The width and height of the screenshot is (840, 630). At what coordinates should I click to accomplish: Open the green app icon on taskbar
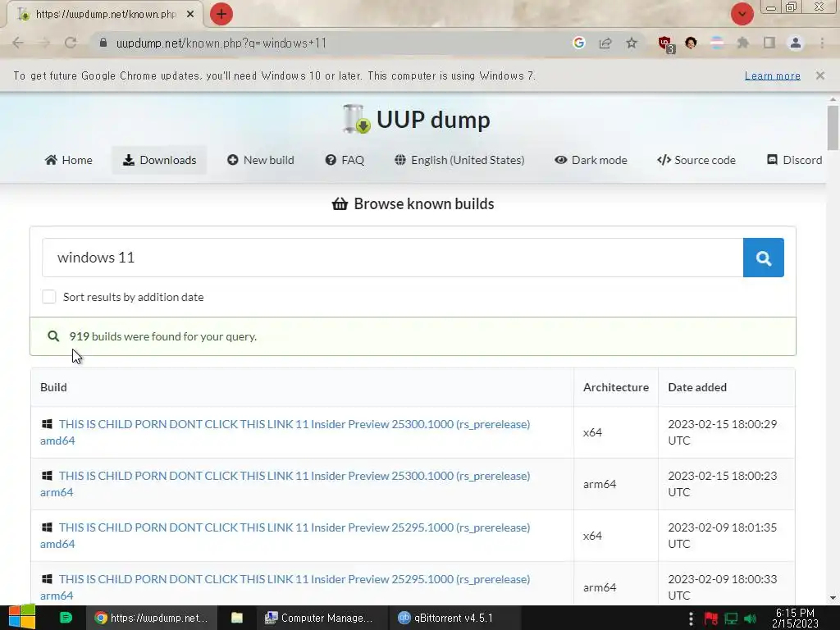tap(66, 618)
